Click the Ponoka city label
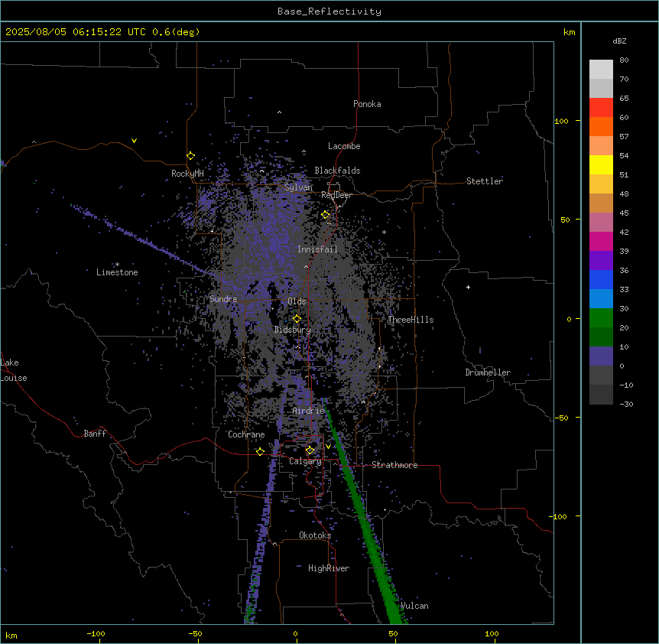The image size is (659, 644). tap(367, 104)
